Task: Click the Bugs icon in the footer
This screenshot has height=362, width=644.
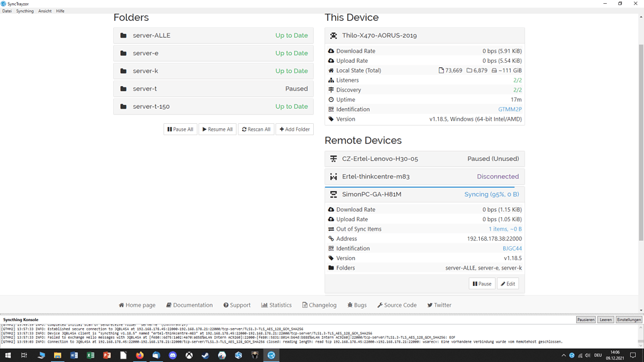Action: click(x=348, y=305)
